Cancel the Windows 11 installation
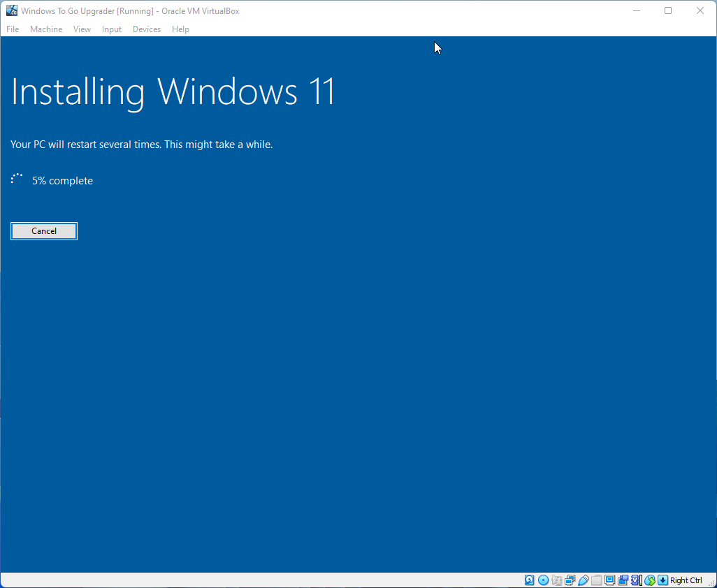This screenshot has width=717, height=588. click(44, 231)
